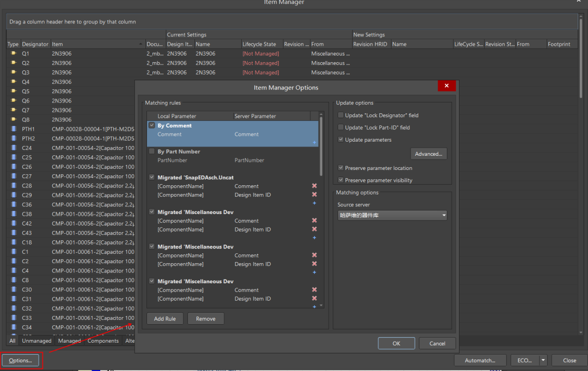The width and height of the screenshot is (588, 371).
Task: Select the Q2 designator row
Action: (x=26, y=63)
